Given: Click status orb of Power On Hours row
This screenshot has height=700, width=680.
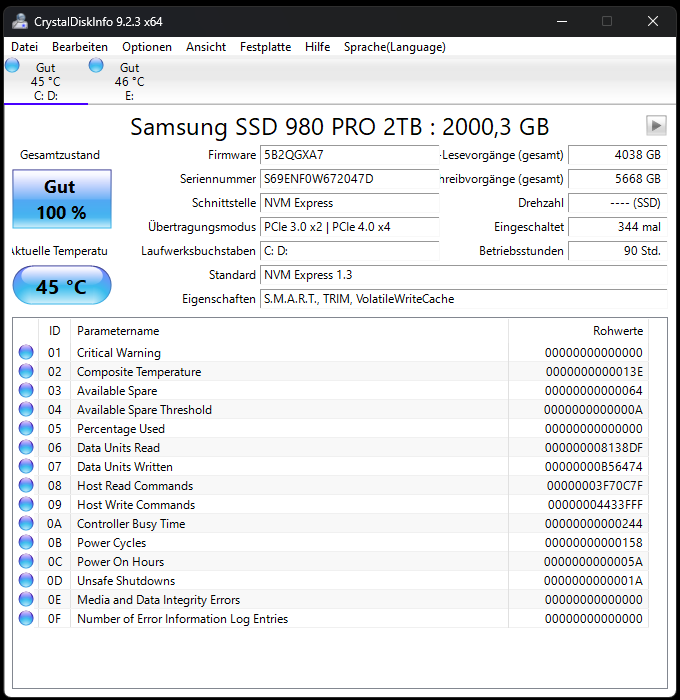Looking at the screenshot, I should (x=26, y=561).
